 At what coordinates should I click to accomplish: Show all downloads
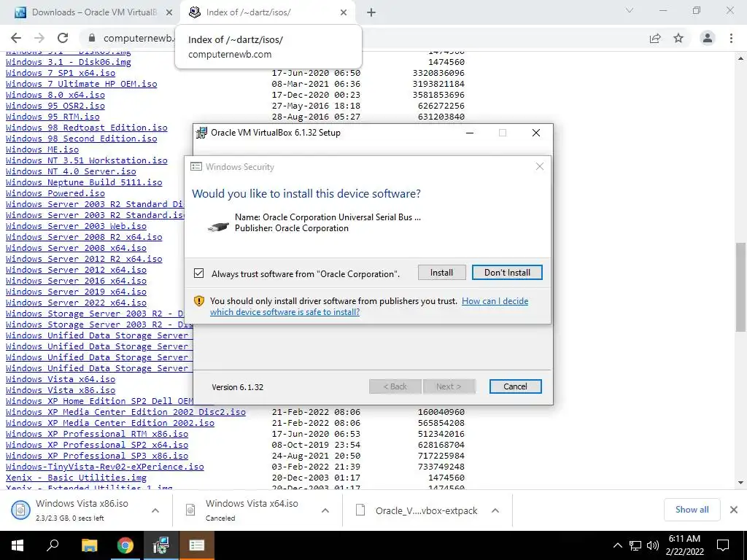pyautogui.click(x=692, y=510)
